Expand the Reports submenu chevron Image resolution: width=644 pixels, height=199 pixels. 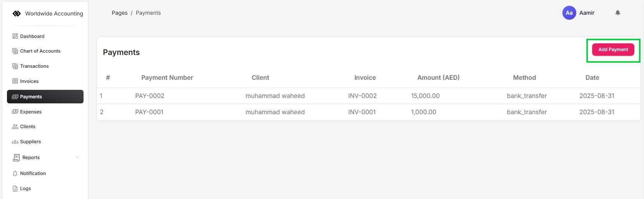[x=77, y=158]
